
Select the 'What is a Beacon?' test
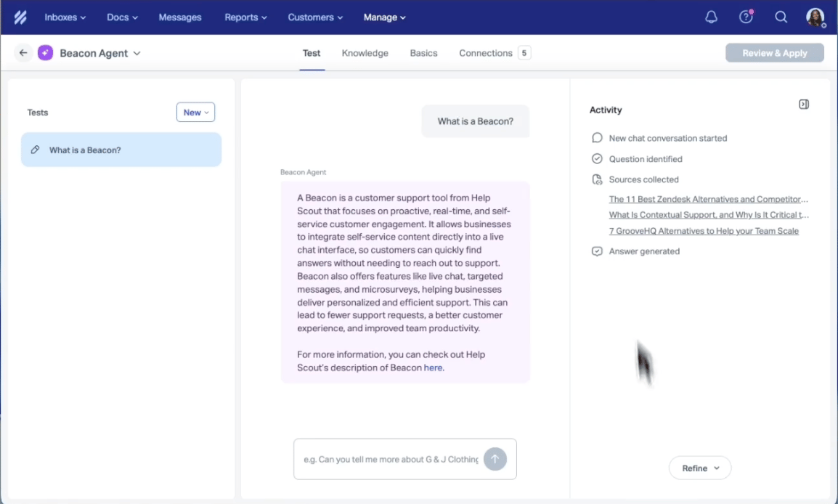point(121,150)
